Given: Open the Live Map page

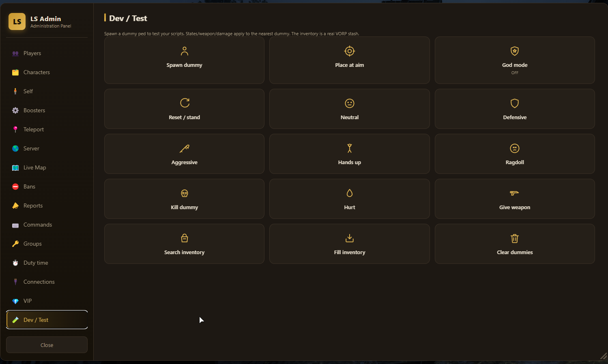Looking at the screenshot, I should click(47, 167).
